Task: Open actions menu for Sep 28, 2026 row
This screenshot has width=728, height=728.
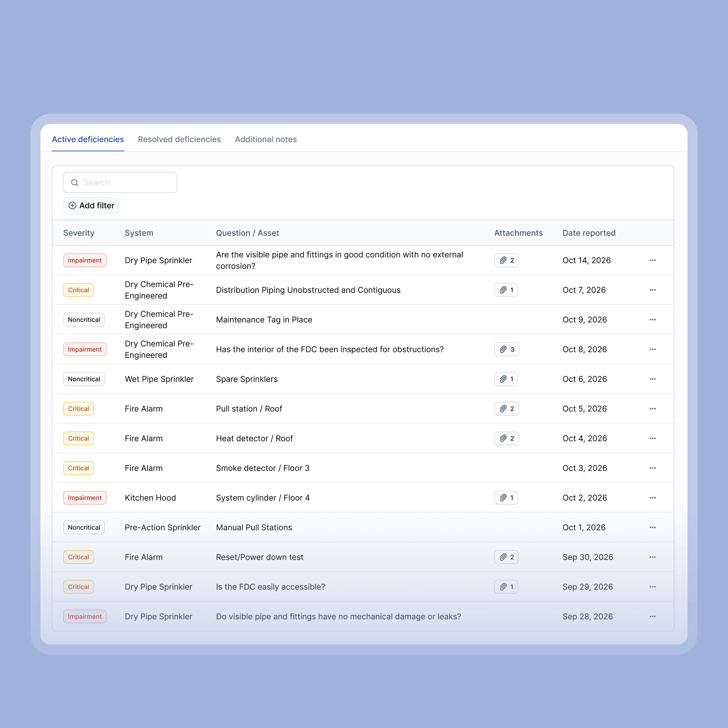Action: 652,616
